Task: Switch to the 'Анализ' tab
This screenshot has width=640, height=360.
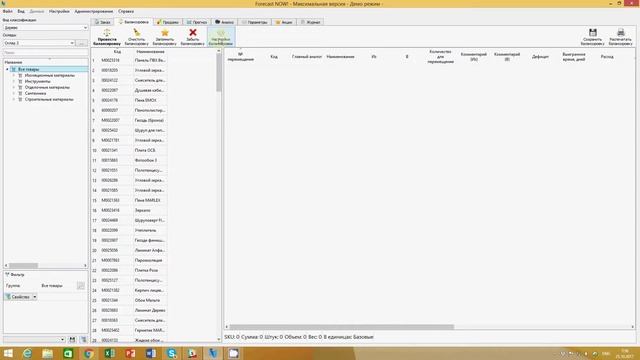Action: coord(224,22)
